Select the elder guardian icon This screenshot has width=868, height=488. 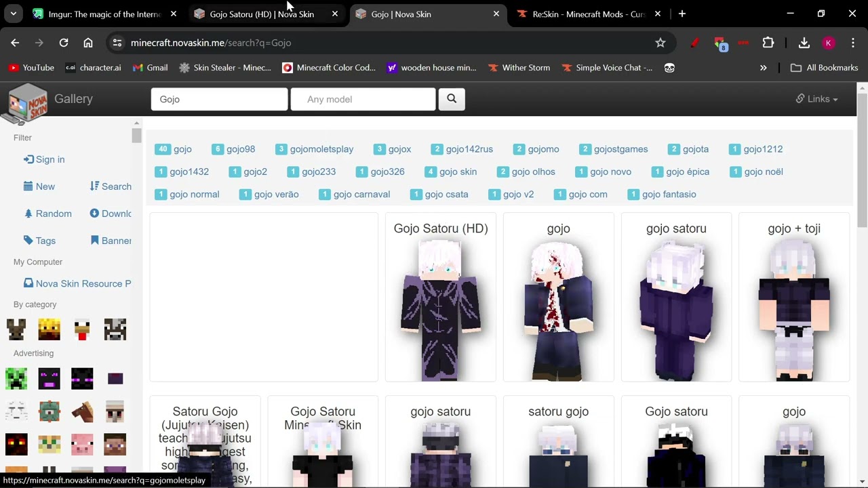pyautogui.click(x=49, y=411)
